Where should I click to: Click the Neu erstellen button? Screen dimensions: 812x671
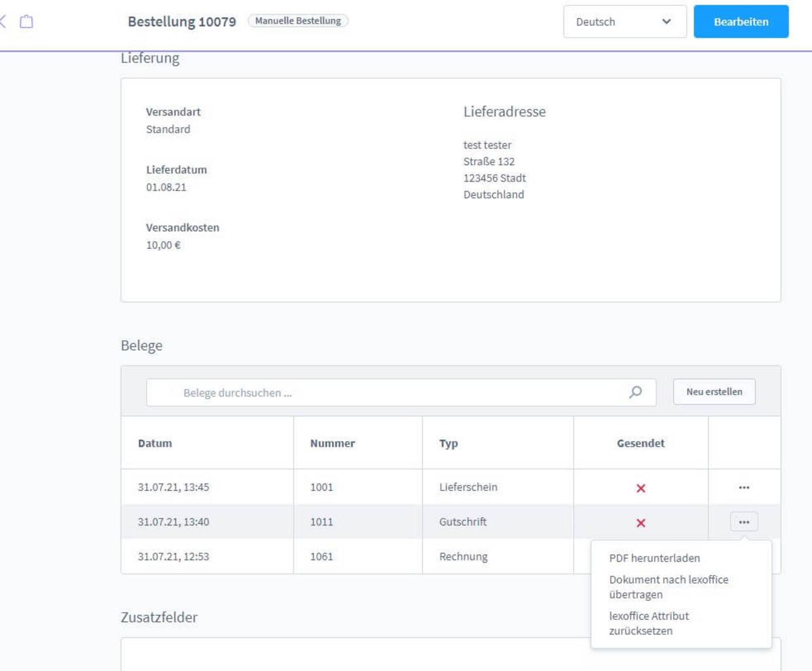(714, 392)
